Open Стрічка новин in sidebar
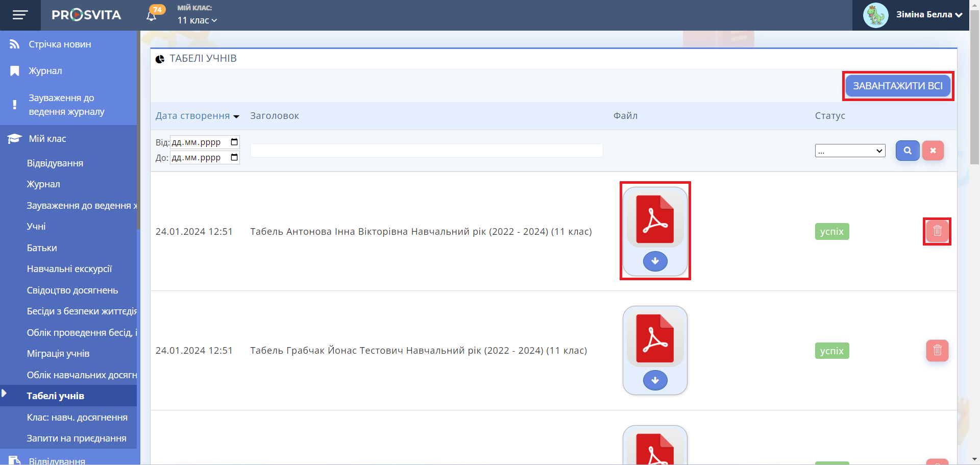Screen dimensions: 980x465 pos(60,44)
